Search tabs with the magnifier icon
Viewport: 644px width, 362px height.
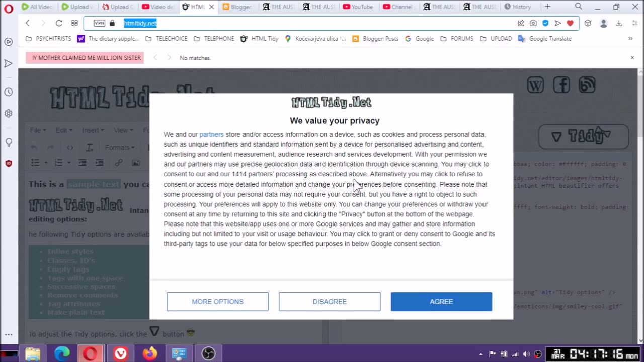point(579,7)
